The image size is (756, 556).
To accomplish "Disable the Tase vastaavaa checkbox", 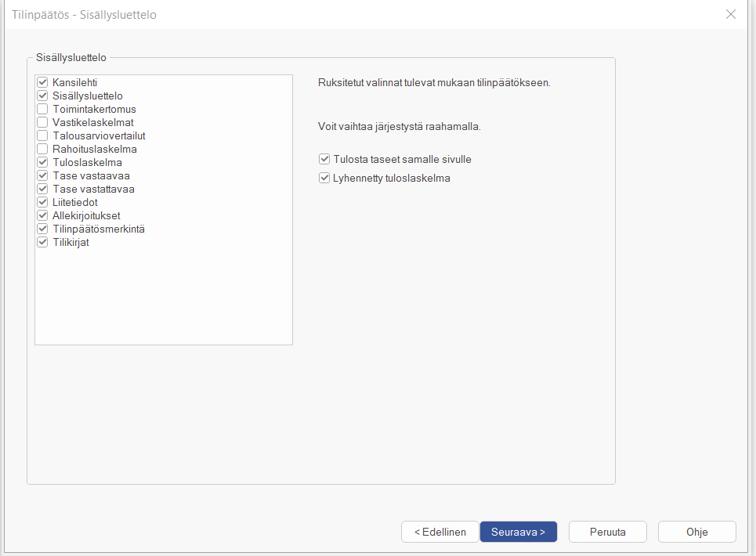I will (x=43, y=175).
